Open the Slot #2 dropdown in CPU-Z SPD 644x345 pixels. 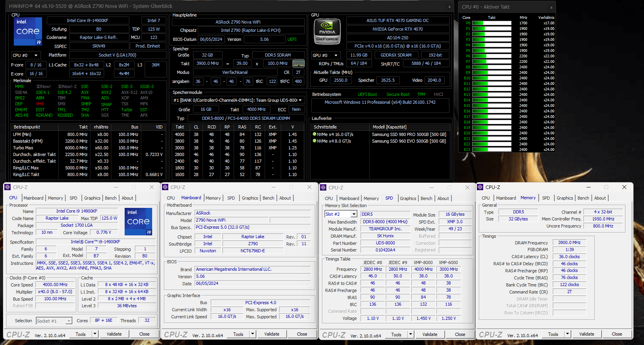(354, 214)
